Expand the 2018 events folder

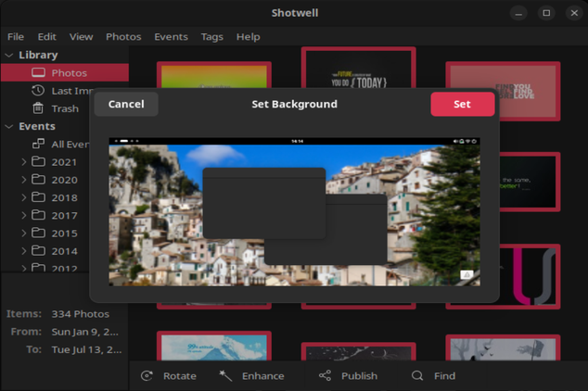coord(23,197)
